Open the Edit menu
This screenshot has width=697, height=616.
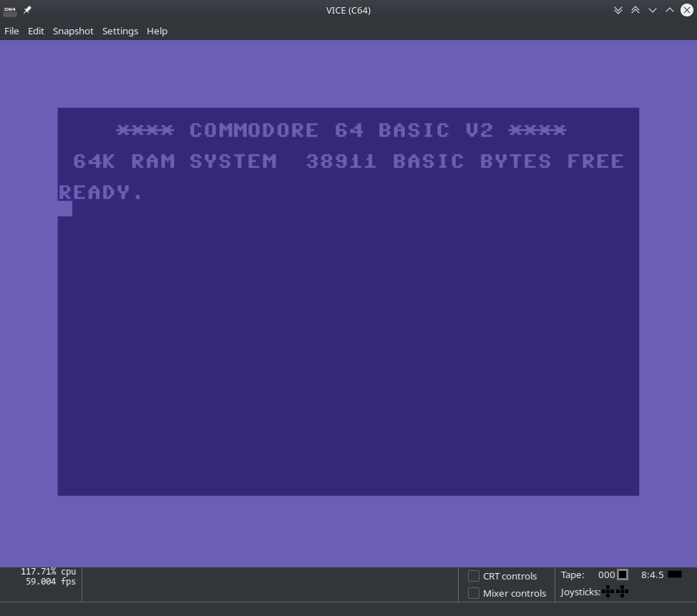point(36,31)
